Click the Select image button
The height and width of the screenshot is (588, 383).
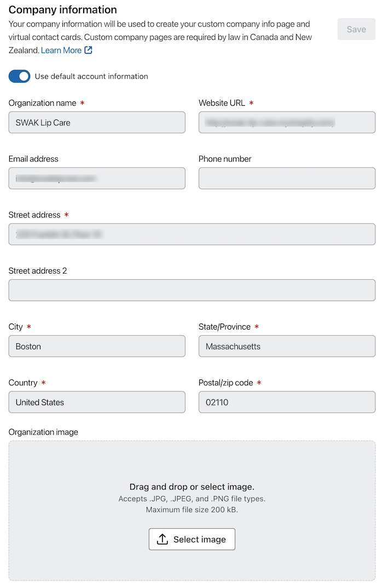191,539
